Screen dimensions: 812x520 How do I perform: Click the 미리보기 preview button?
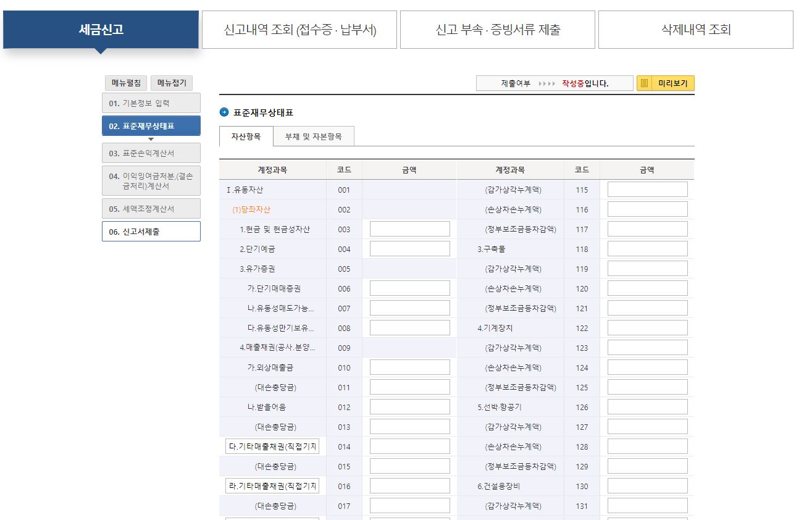tap(666, 83)
